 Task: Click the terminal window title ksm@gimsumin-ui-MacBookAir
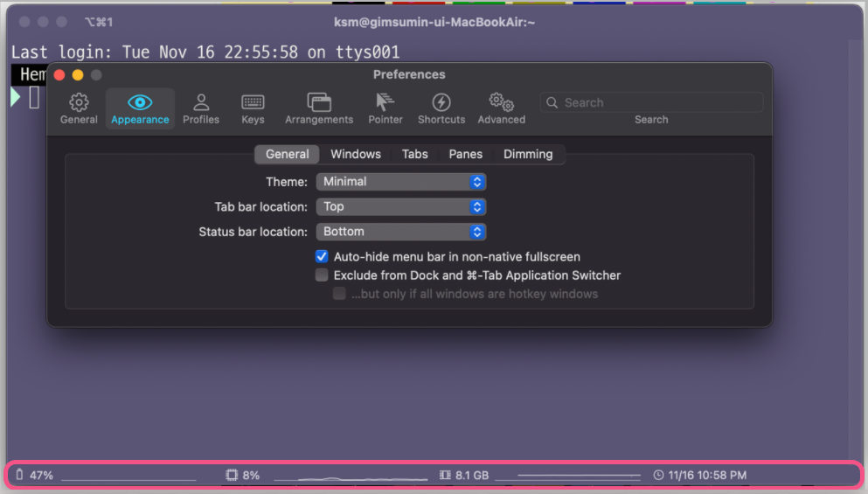coord(434,22)
